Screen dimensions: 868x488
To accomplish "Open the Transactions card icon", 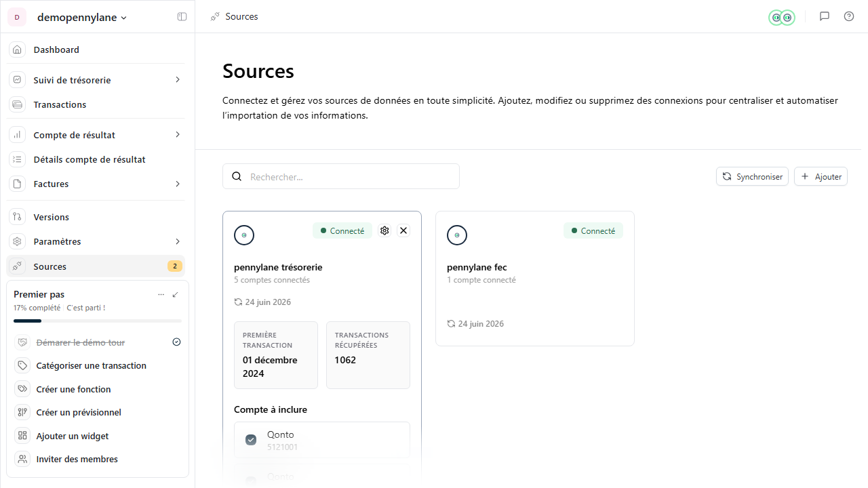I will pyautogui.click(x=17, y=104).
